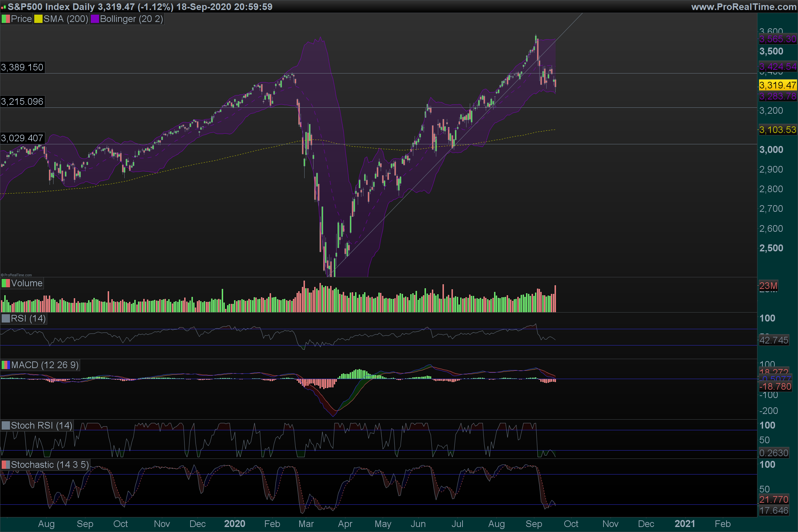Click the ProRealTime.com copyright text
This screenshot has width=798, height=532.
click(x=16, y=275)
